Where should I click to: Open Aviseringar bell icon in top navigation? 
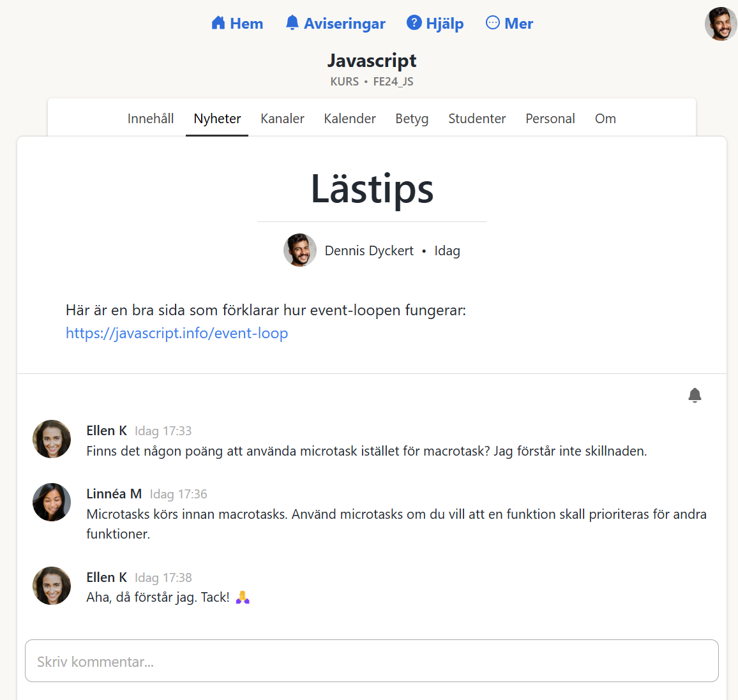[292, 23]
